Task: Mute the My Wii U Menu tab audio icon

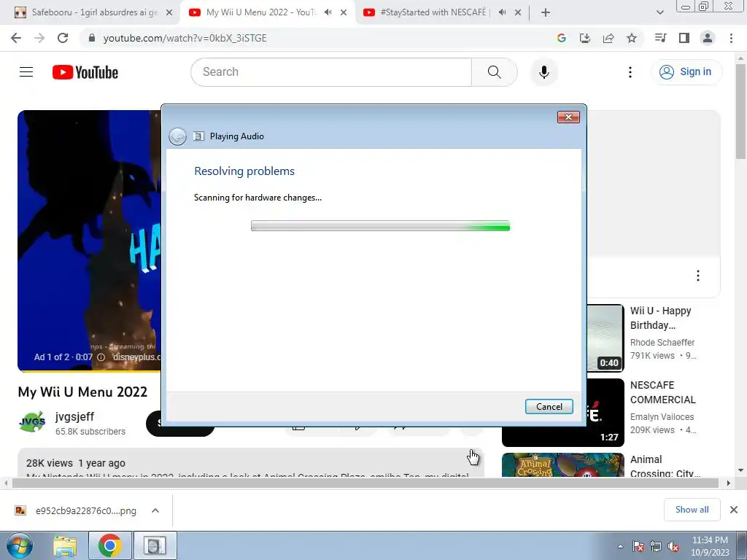Action: click(328, 12)
